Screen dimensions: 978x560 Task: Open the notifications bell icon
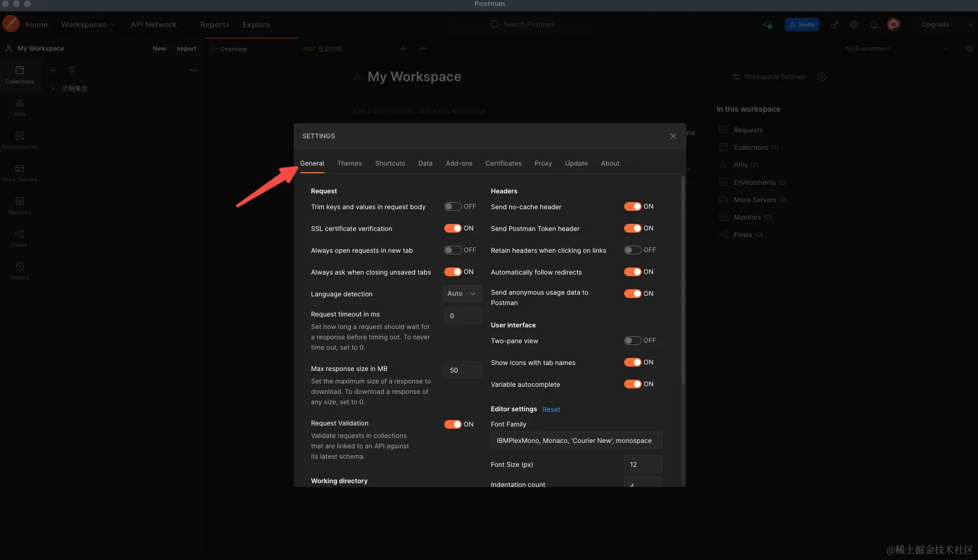pyautogui.click(x=874, y=25)
